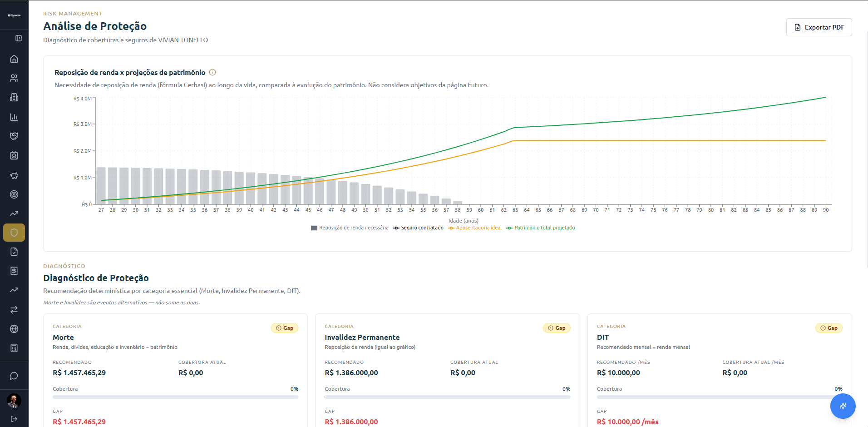Expand the sidebar with the panel toggle

point(19,38)
